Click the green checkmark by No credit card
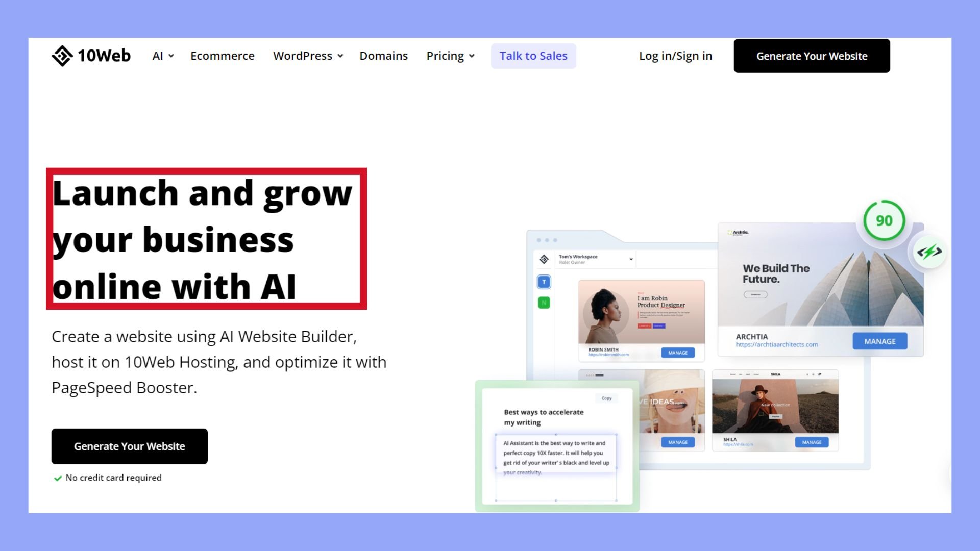The height and width of the screenshot is (551, 980). [58, 478]
